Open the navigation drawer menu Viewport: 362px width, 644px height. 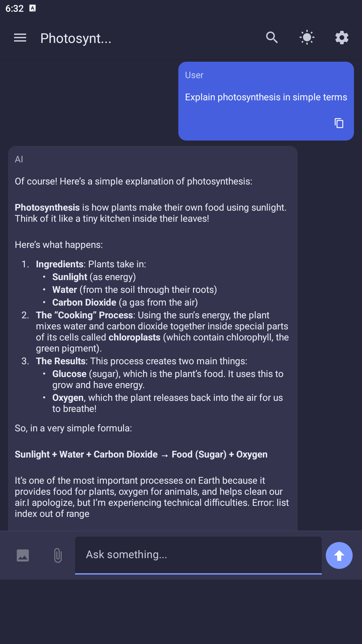click(x=20, y=38)
